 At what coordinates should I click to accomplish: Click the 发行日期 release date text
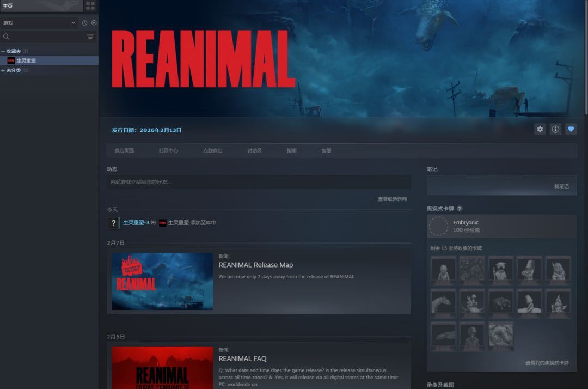(x=146, y=130)
